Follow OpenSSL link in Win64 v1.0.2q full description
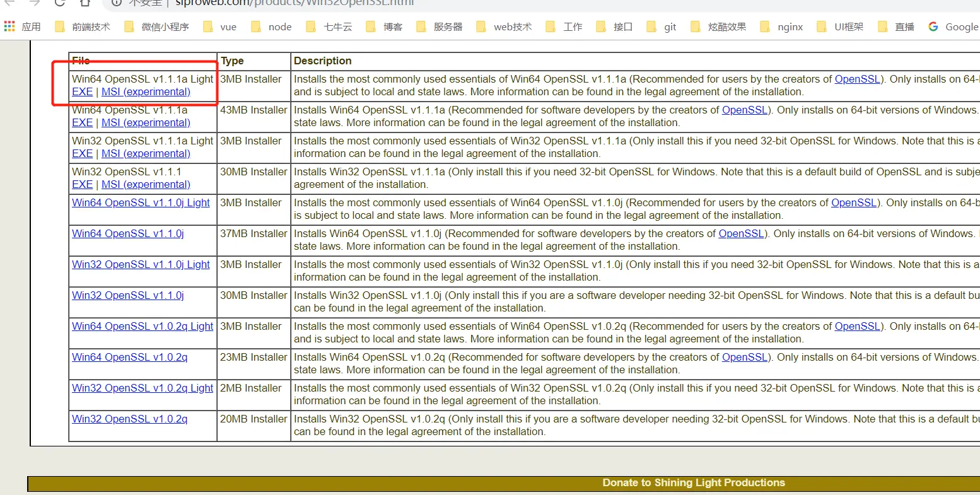The height and width of the screenshot is (495, 980). (745, 357)
